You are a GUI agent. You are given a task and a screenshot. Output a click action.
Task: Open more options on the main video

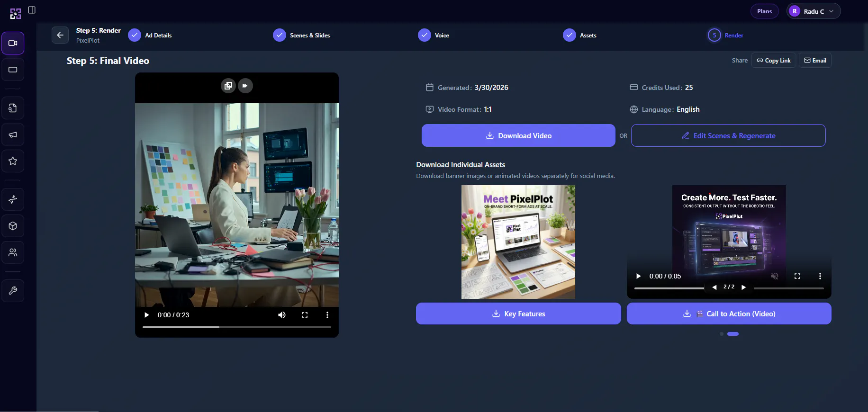pyautogui.click(x=327, y=315)
